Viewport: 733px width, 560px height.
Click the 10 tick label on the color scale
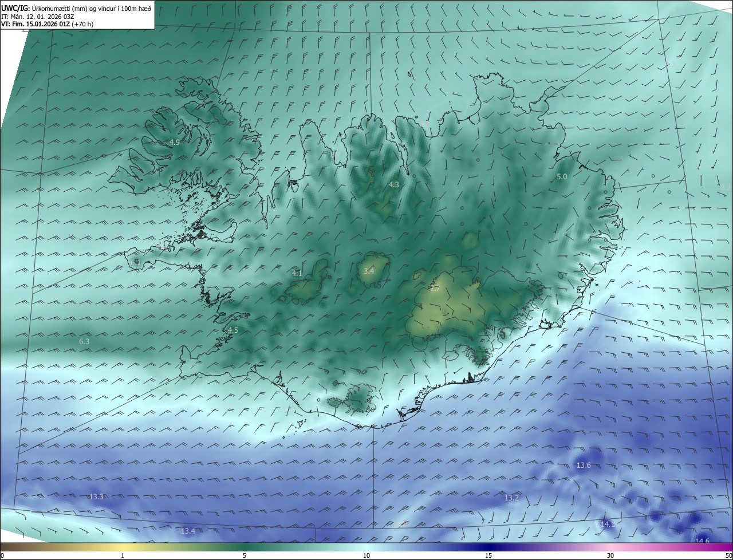tap(366, 555)
